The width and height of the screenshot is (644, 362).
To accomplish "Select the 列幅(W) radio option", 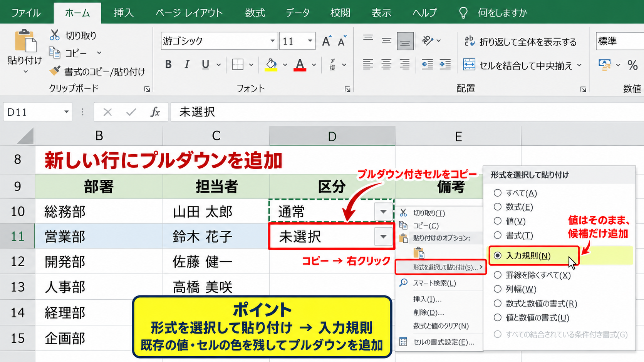I will (498, 289).
